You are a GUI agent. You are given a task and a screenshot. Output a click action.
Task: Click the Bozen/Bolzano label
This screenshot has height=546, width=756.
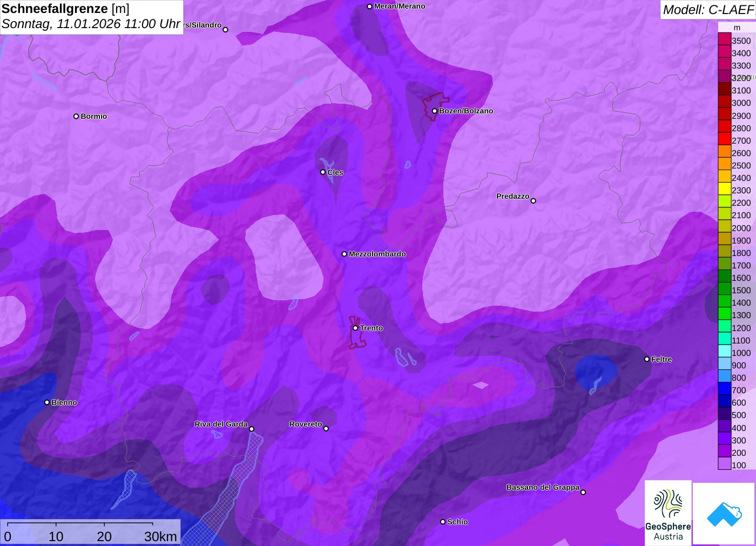pos(466,111)
